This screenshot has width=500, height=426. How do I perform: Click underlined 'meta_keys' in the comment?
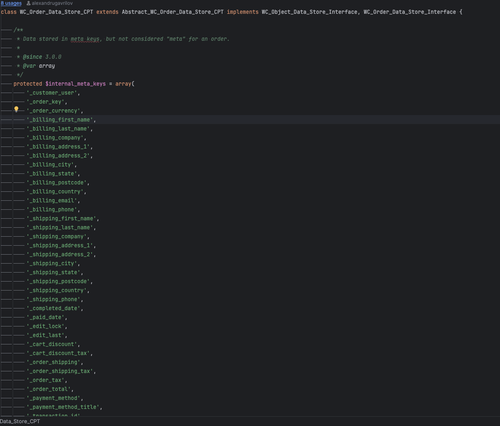(85, 39)
